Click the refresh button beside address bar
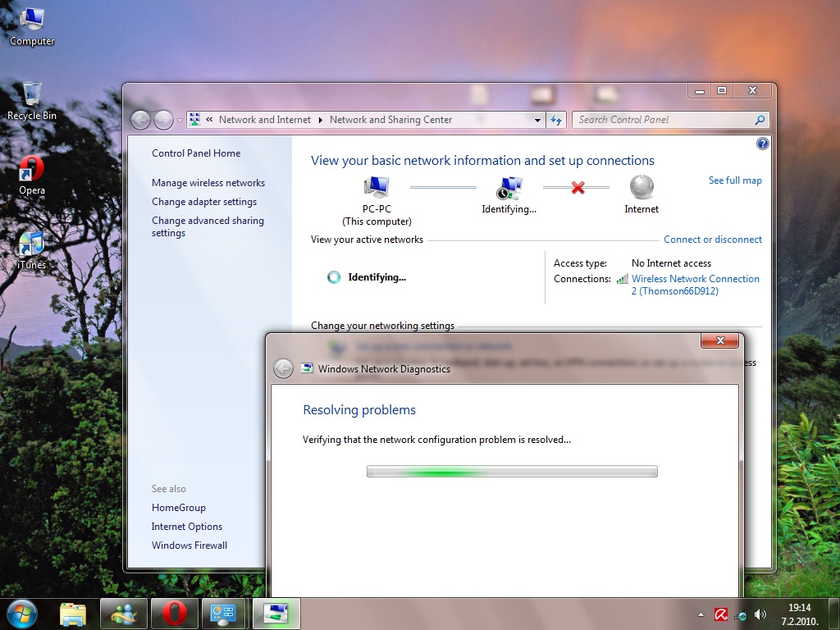 click(557, 120)
